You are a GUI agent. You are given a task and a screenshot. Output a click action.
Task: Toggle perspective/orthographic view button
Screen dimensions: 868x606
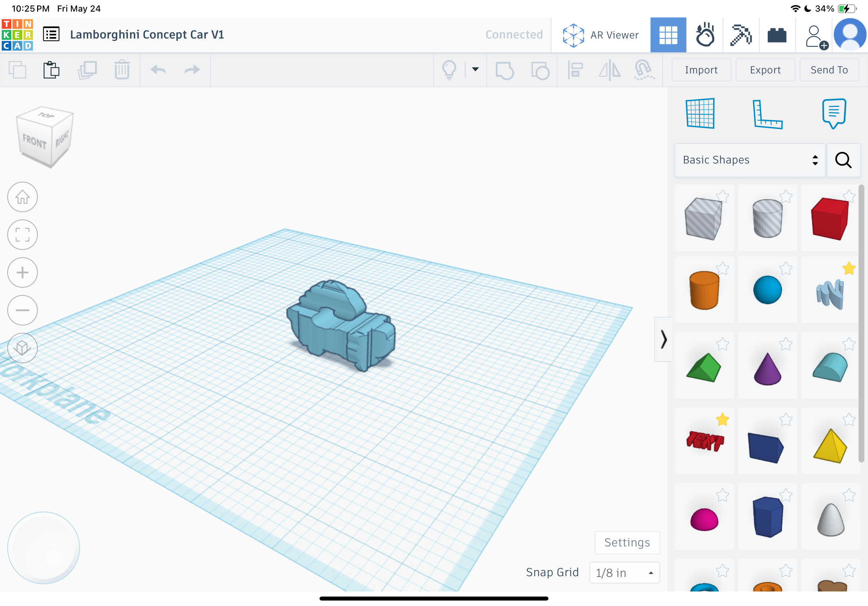point(22,348)
